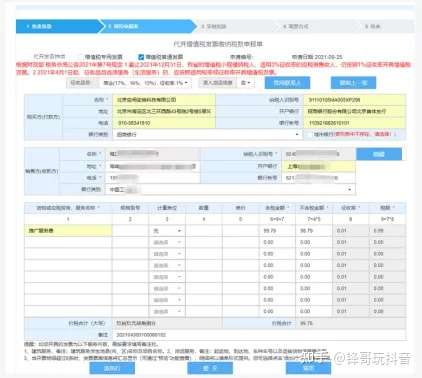Expand the seller bank type dropdown

coord(231,189)
